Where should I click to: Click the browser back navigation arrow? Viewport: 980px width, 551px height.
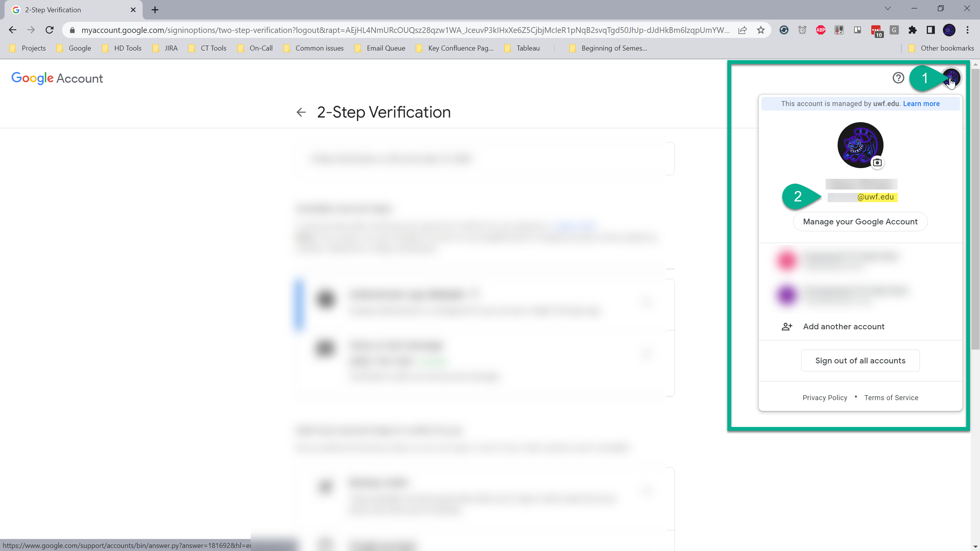pos(13,29)
